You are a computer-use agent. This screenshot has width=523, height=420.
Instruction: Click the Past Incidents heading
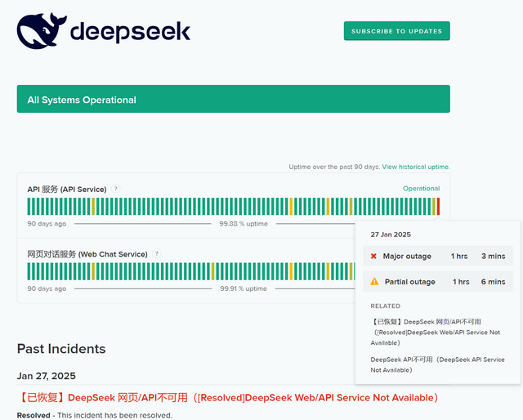(61, 349)
